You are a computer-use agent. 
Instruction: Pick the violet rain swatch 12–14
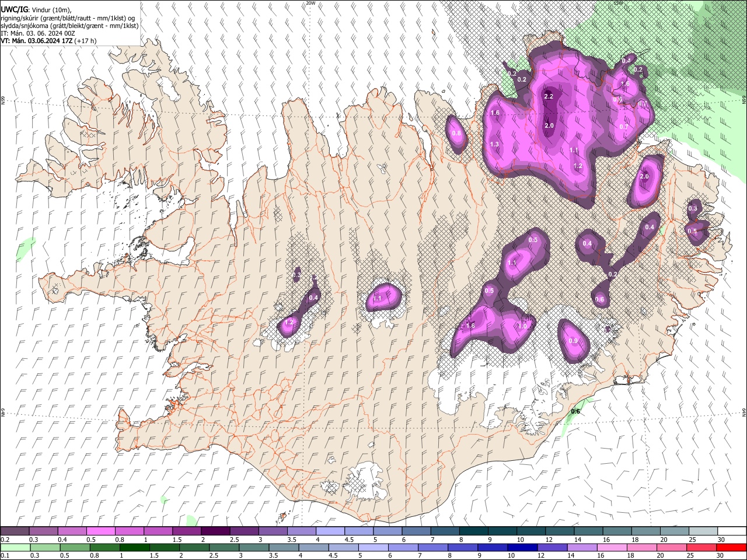pos(551,547)
